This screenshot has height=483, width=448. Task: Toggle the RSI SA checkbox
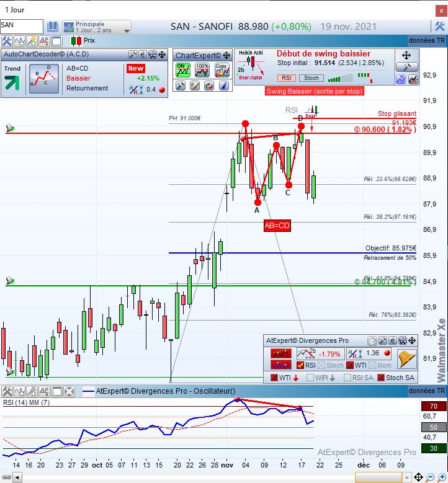click(x=347, y=378)
